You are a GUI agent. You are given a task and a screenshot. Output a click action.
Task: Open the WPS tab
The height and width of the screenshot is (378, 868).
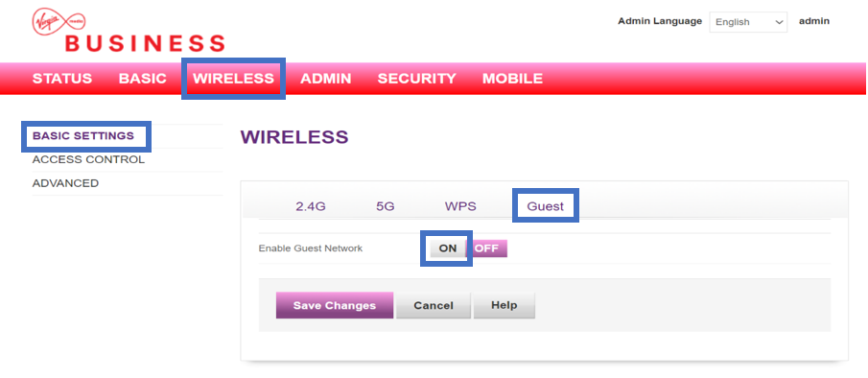click(x=460, y=207)
